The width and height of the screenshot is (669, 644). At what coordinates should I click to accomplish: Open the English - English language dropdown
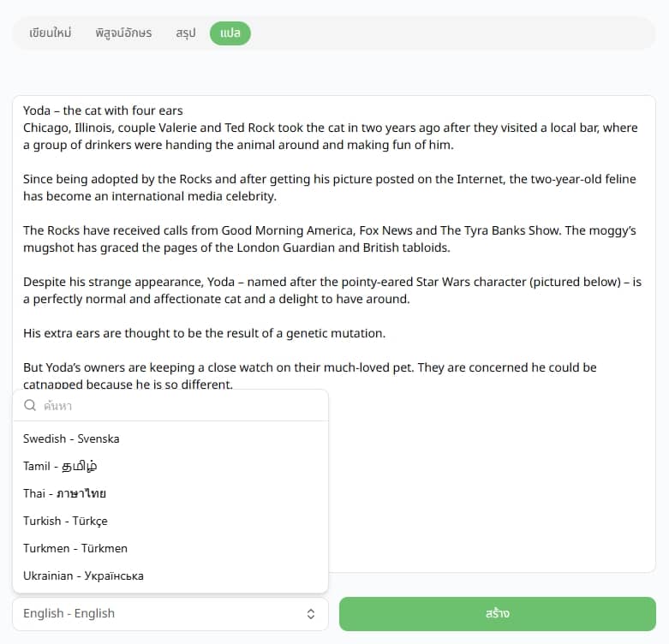point(170,613)
